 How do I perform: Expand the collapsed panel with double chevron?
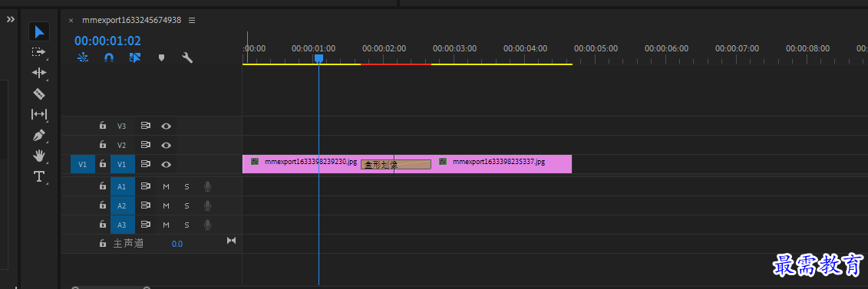(11, 19)
